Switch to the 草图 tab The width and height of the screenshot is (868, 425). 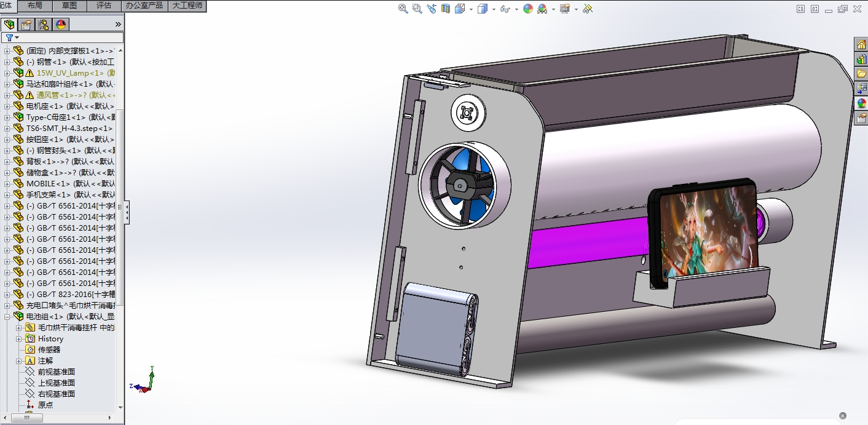[x=69, y=6]
